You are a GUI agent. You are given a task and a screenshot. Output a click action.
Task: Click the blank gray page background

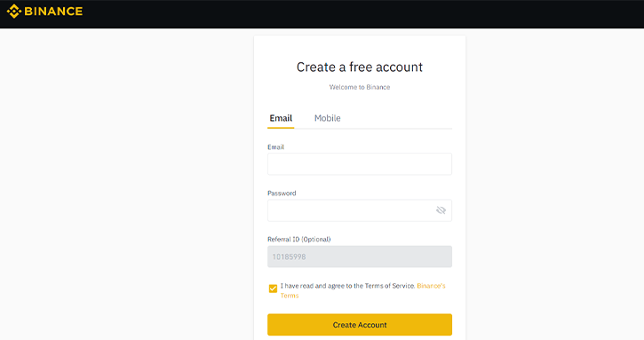point(123,185)
